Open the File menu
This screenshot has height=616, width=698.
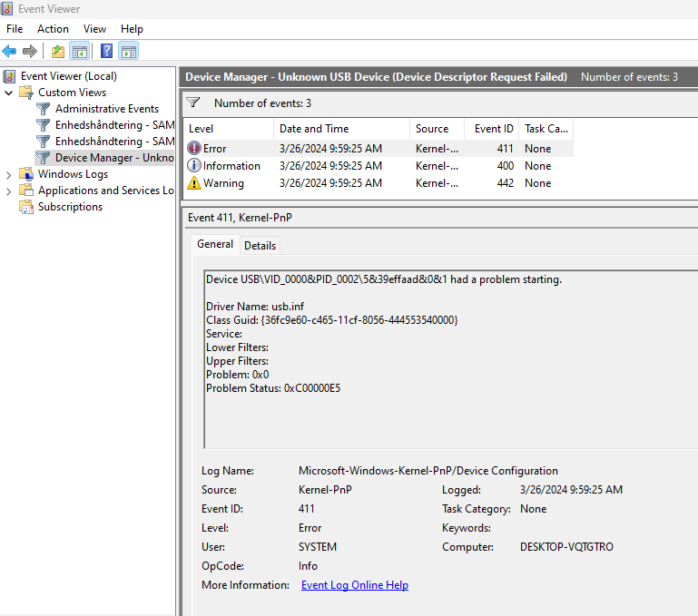click(15, 29)
